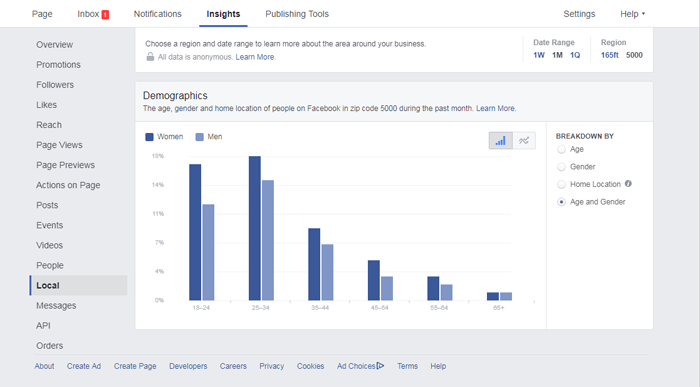The height and width of the screenshot is (387, 700).
Task: Open the Help dropdown menu
Action: 632,14
